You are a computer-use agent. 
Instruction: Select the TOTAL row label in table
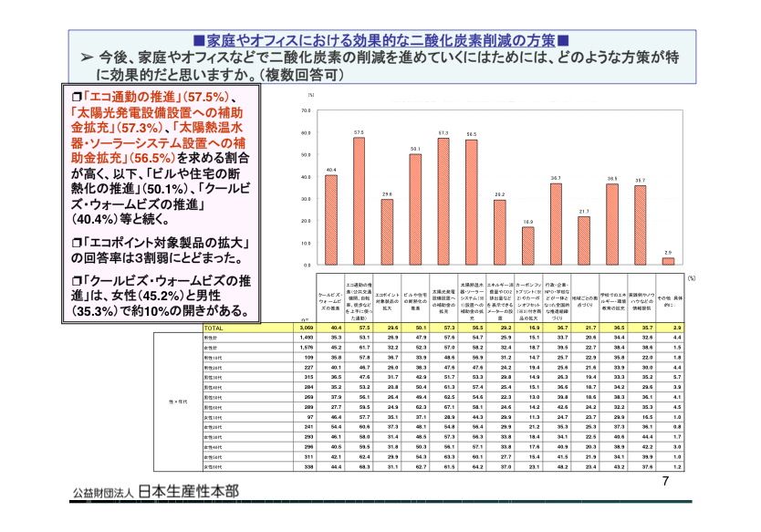pos(214,327)
